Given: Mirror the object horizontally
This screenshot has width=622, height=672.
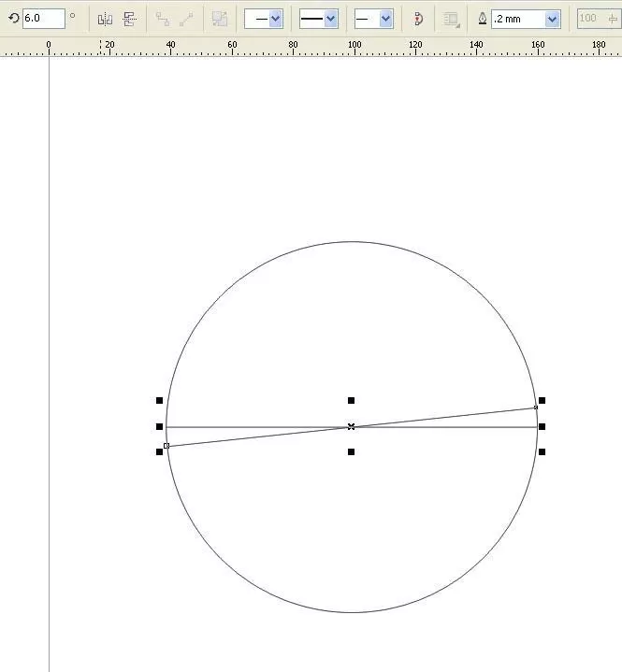Looking at the screenshot, I should point(105,19).
